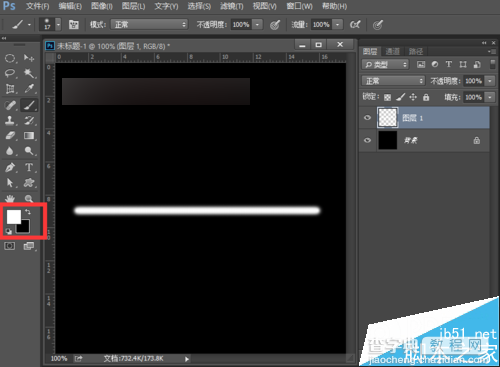This screenshot has height=367, width=500.
Task: Toggle shape layer filter
Action: point(463,64)
